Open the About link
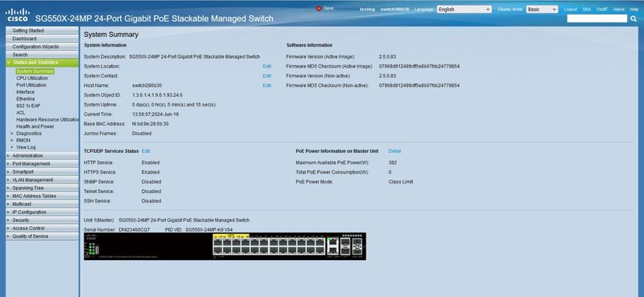Screen dimensions: 644x297 click(618, 9)
